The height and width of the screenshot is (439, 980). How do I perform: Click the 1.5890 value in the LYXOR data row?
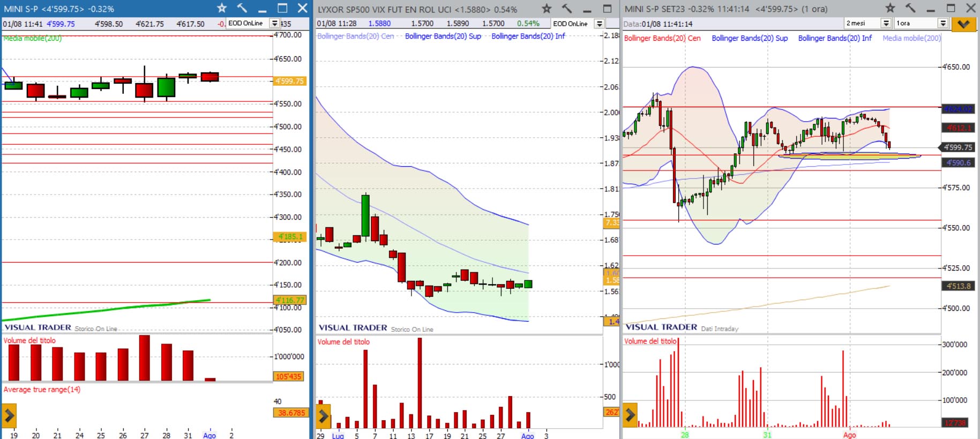pos(458,24)
